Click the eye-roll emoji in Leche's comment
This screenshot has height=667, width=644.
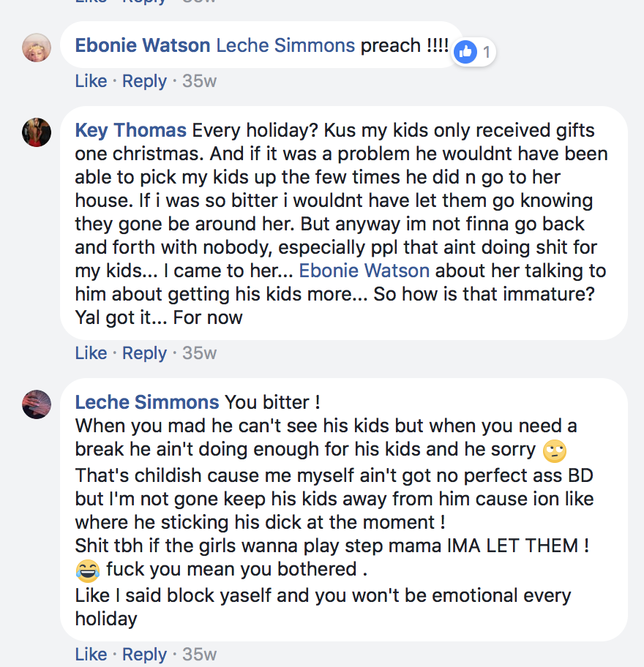(x=555, y=451)
